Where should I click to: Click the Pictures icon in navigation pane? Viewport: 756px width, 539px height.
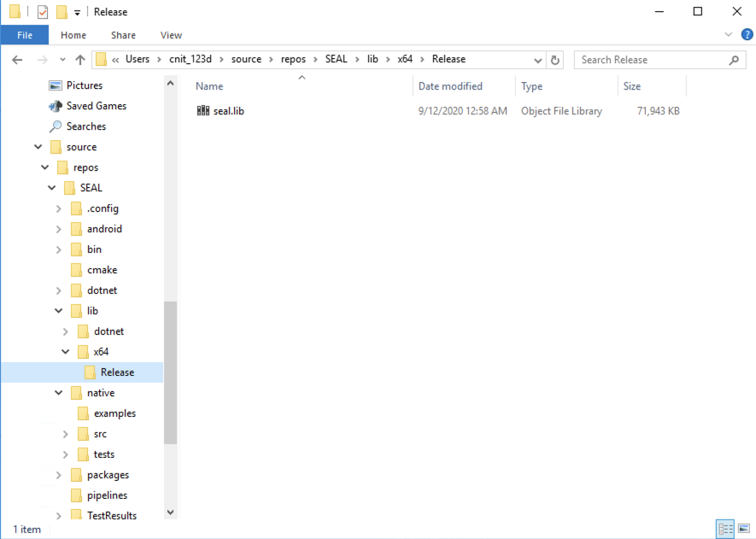click(56, 85)
